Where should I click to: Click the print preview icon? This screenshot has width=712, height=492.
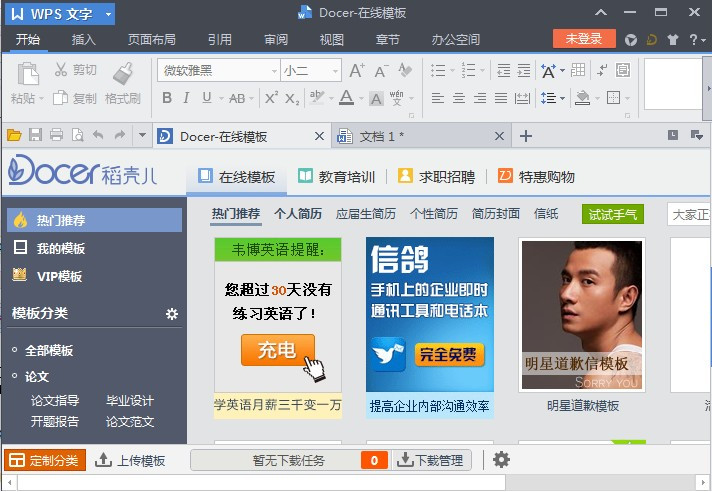(x=78, y=135)
